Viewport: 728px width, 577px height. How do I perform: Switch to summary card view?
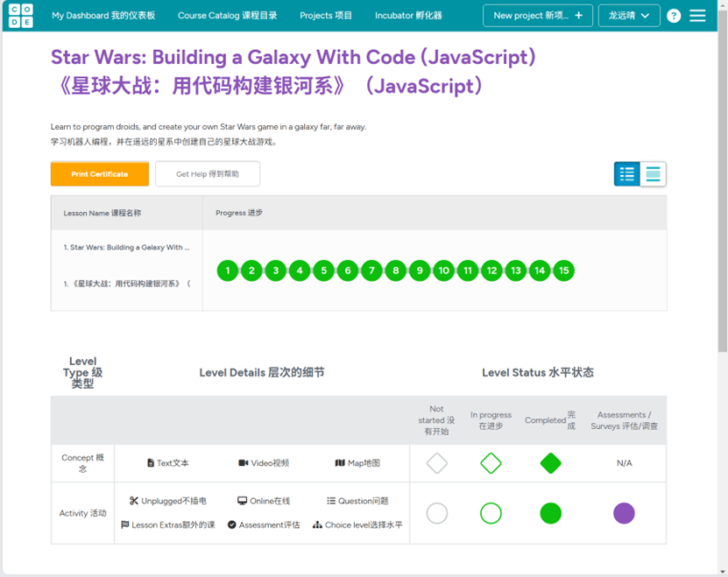click(x=653, y=174)
